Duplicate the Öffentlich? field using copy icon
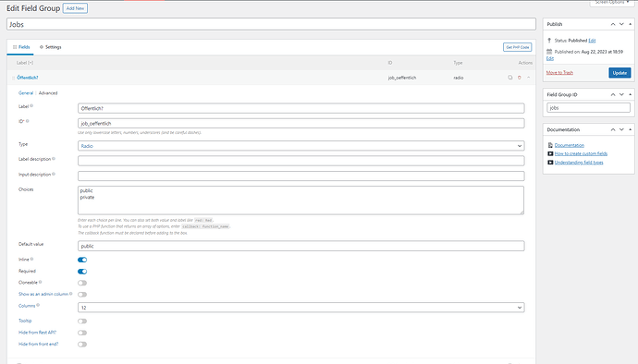Viewport: 638px width, 364px height. click(509, 78)
